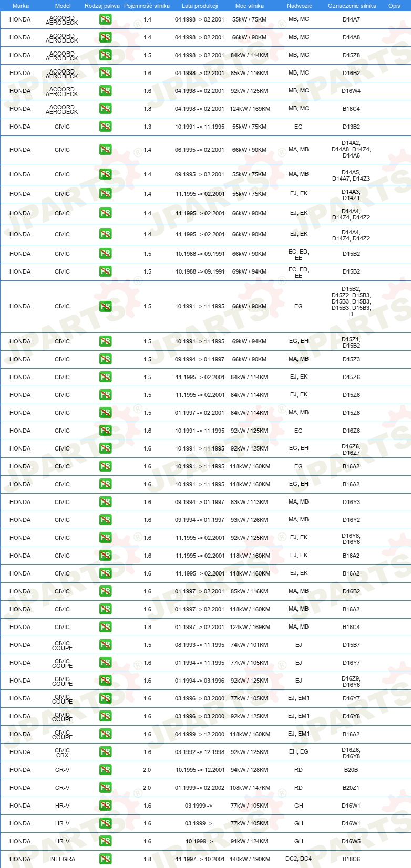Click the DC2, DC4 body cell
411x868 pixels.
pyautogui.click(x=299, y=859)
